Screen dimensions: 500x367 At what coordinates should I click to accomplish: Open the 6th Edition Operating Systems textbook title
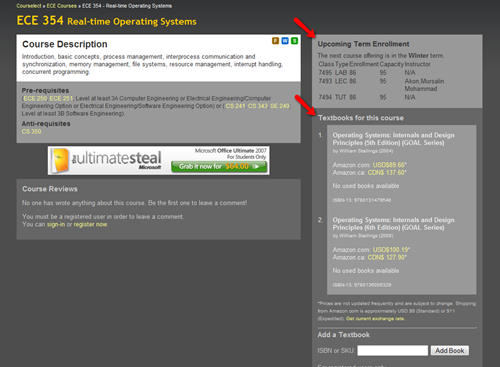coord(393,224)
